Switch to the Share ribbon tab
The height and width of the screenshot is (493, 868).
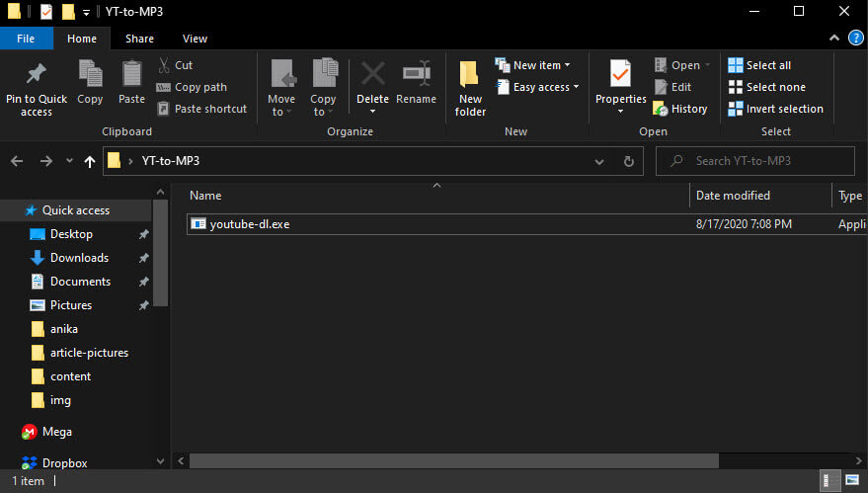coord(139,39)
